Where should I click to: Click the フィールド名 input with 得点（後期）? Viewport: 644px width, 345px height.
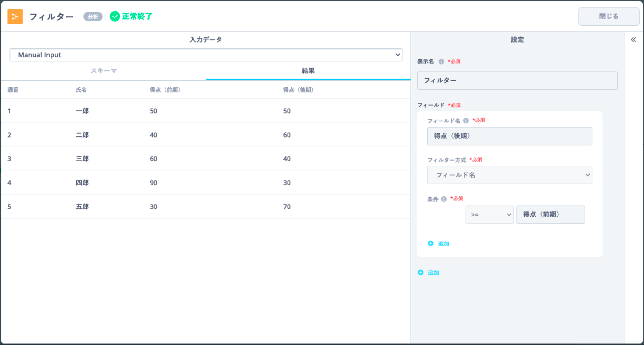click(x=509, y=136)
